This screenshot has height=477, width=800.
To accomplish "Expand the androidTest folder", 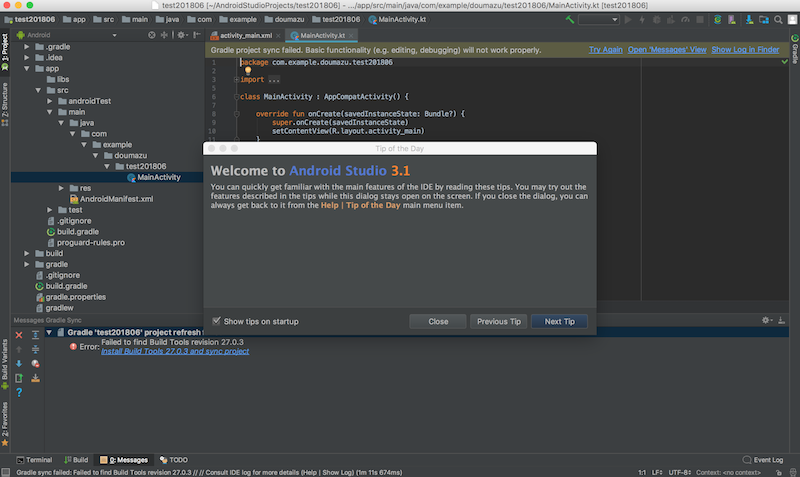I will tap(49, 101).
